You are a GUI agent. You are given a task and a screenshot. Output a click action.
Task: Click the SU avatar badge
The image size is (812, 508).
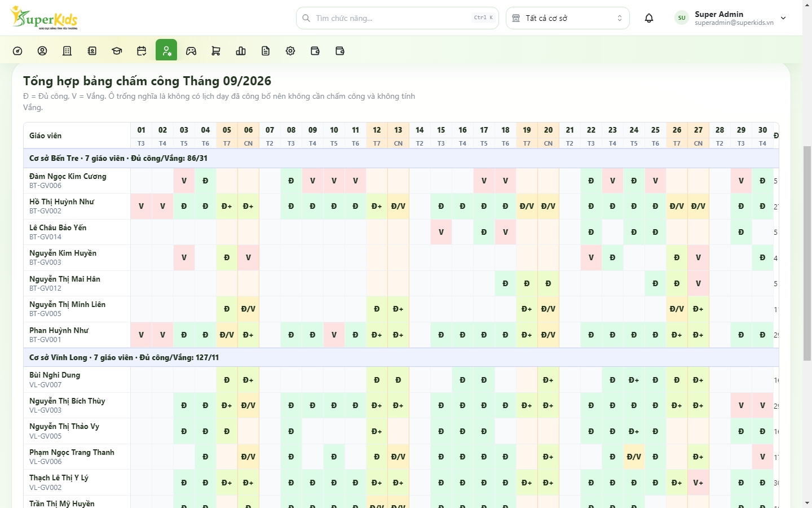(x=682, y=18)
